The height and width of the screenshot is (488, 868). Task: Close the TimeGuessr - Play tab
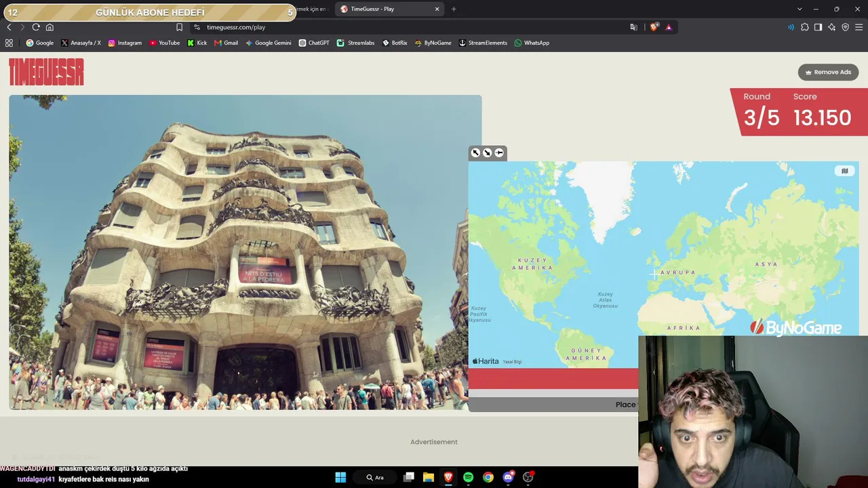point(437,9)
